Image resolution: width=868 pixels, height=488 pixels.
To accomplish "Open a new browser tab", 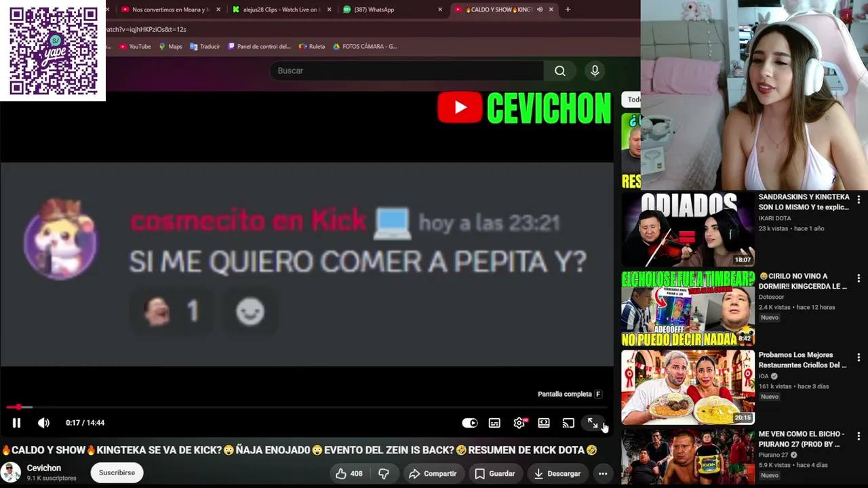I will (568, 9).
